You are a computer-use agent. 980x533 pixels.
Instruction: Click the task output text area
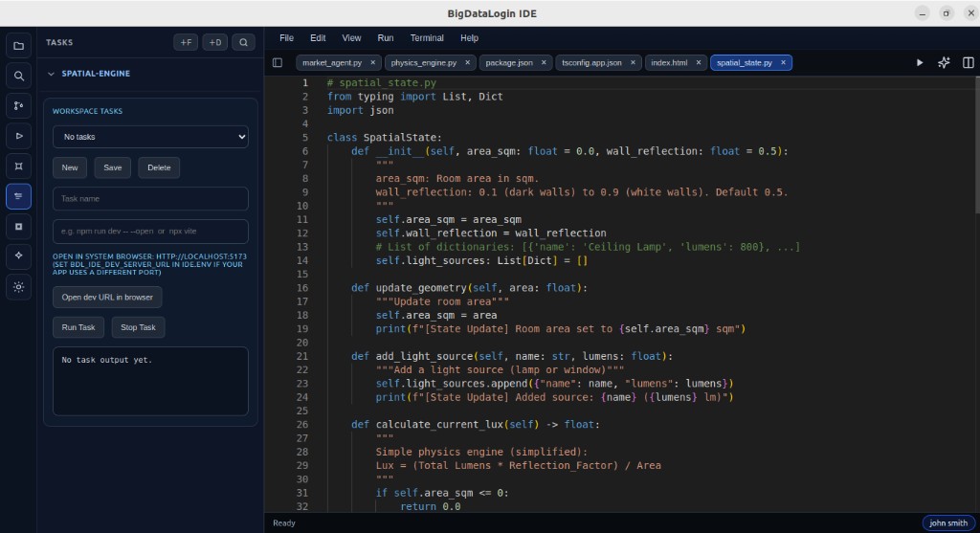(150, 381)
